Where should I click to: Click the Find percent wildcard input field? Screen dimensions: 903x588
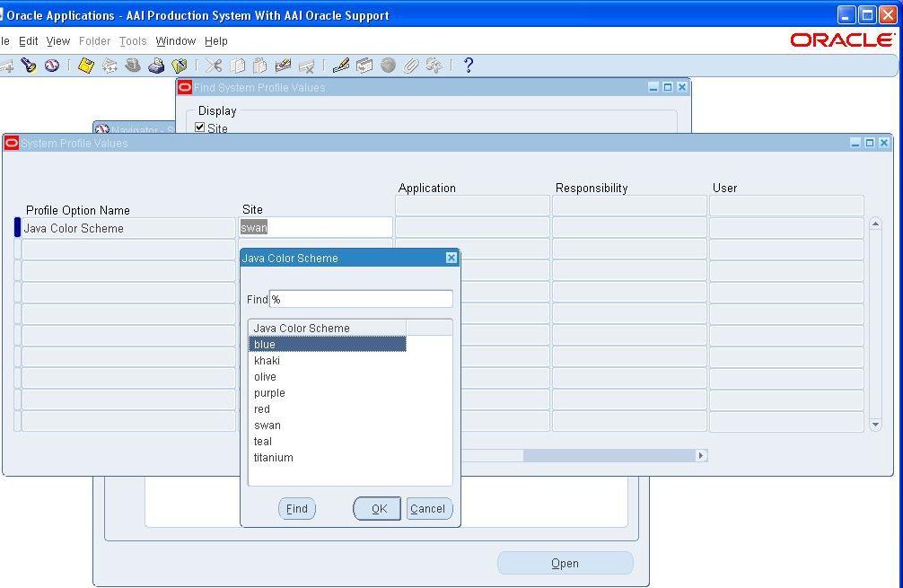(359, 299)
